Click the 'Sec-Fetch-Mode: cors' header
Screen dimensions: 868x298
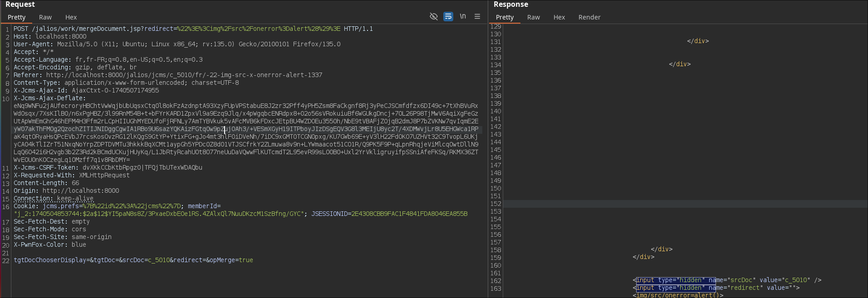pyautogui.click(x=50, y=229)
